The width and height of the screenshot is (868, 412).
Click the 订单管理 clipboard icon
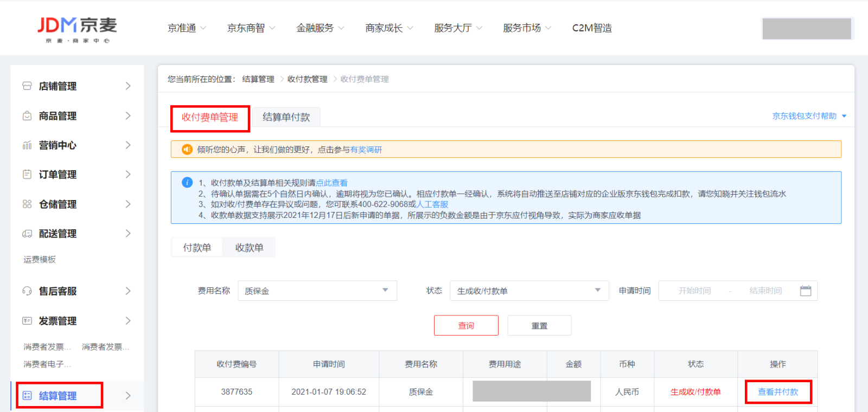click(27, 174)
